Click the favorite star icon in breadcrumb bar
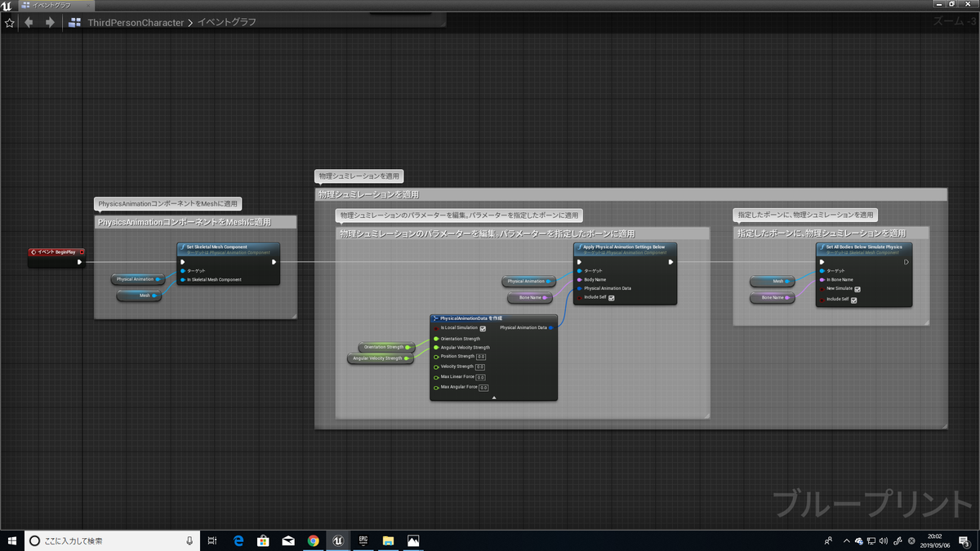This screenshot has width=980, height=551. (9, 23)
